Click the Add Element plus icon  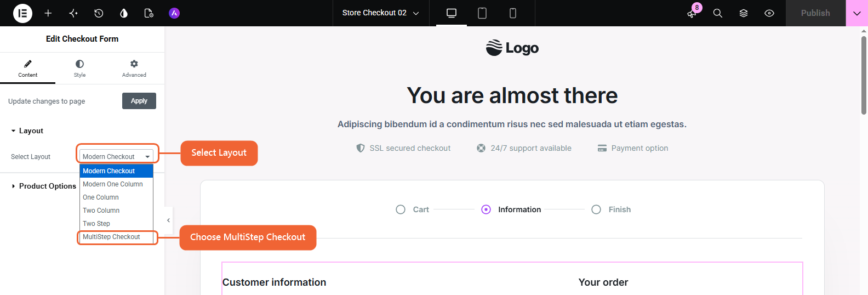(x=48, y=13)
